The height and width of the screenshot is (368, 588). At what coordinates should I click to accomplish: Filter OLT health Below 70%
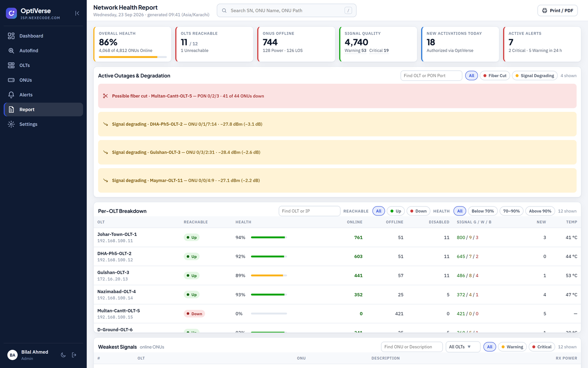click(x=483, y=211)
